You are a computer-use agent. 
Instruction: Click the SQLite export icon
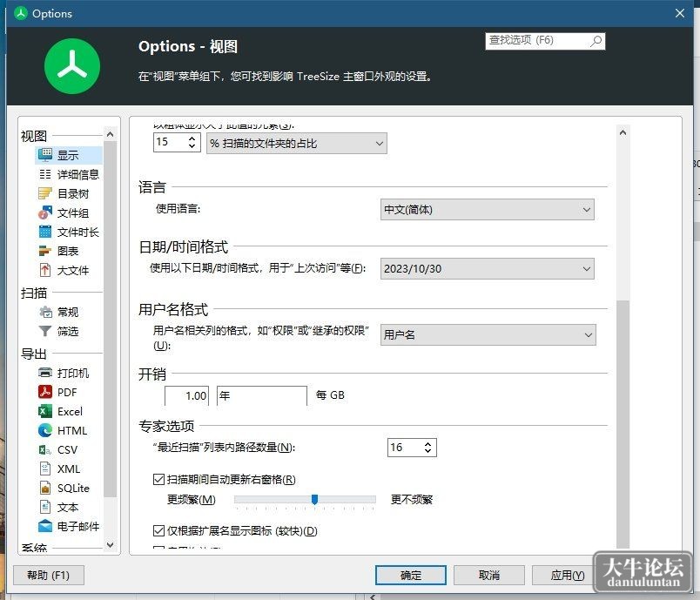[45, 488]
